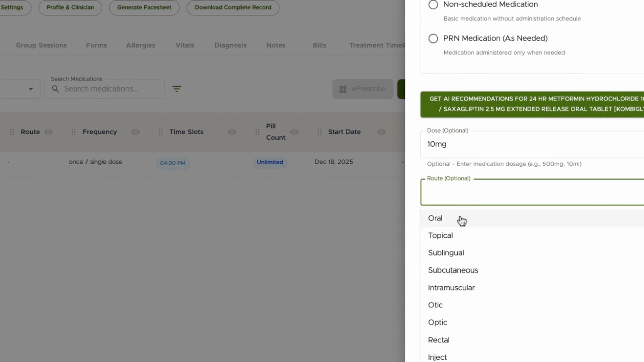Switch to the Allergies tab

tap(141, 45)
